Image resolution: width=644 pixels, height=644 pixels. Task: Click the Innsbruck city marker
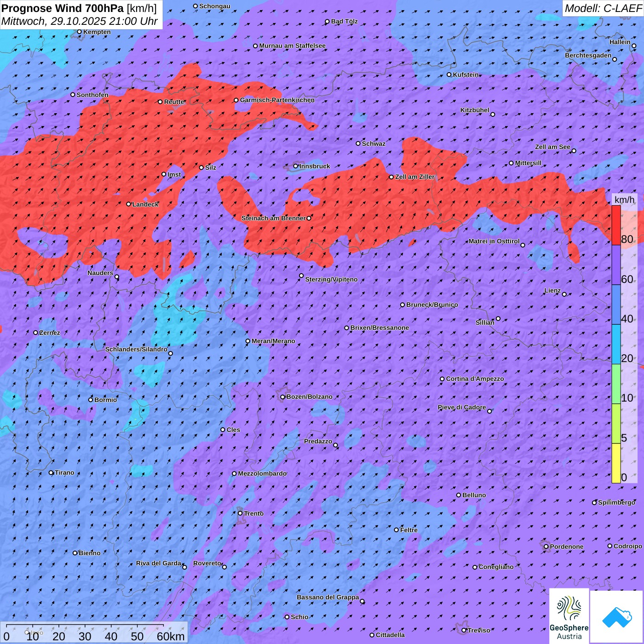[x=296, y=166]
